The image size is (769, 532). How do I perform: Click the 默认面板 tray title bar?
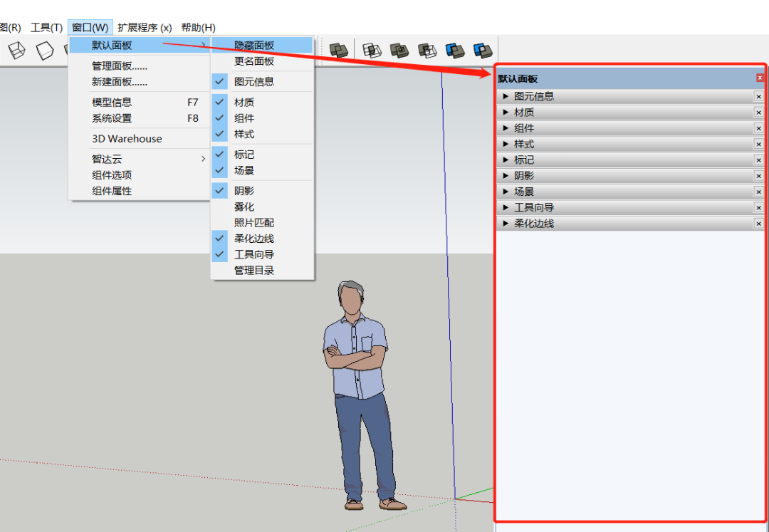[631, 78]
